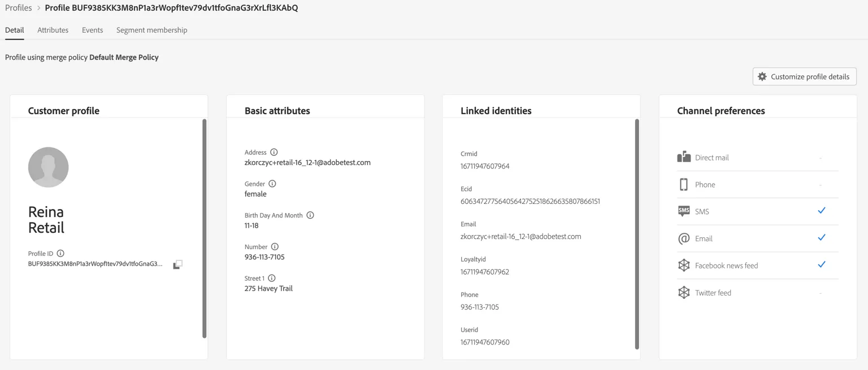The image size is (868, 370).
Task: Click the Userid value 16711947607960
Action: click(485, 342)
